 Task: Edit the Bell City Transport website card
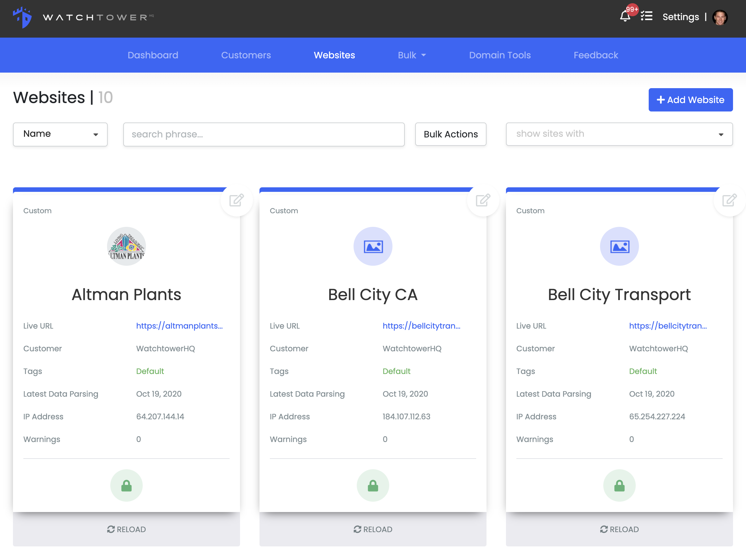(729, 200)
